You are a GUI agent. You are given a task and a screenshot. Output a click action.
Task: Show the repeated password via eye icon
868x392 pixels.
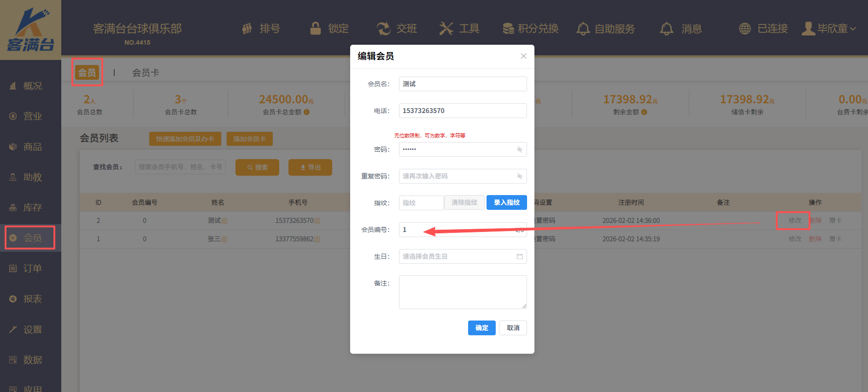[x=519, y=176]
